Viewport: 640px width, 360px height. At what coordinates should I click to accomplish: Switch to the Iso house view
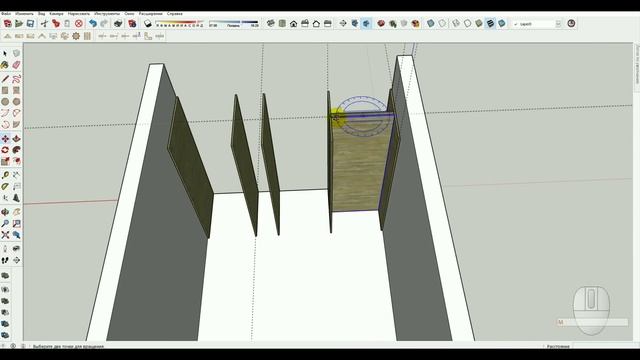pos(271,24)
